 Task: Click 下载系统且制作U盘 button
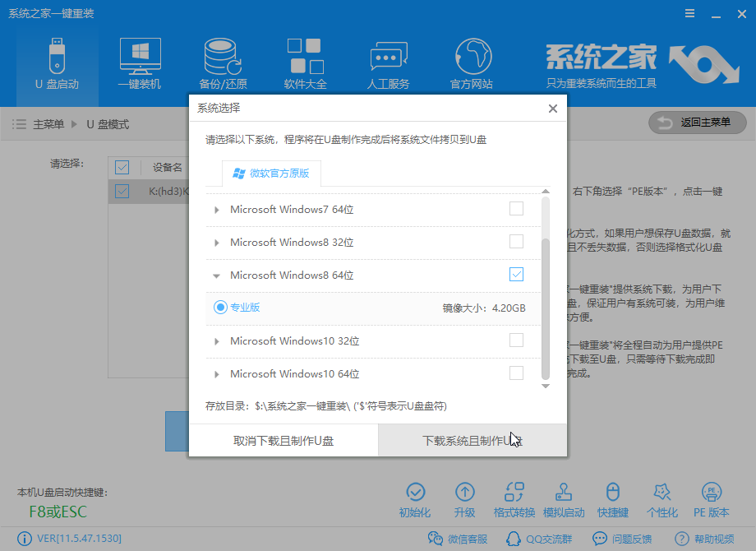pyautogui.click(x=472, y=440)
